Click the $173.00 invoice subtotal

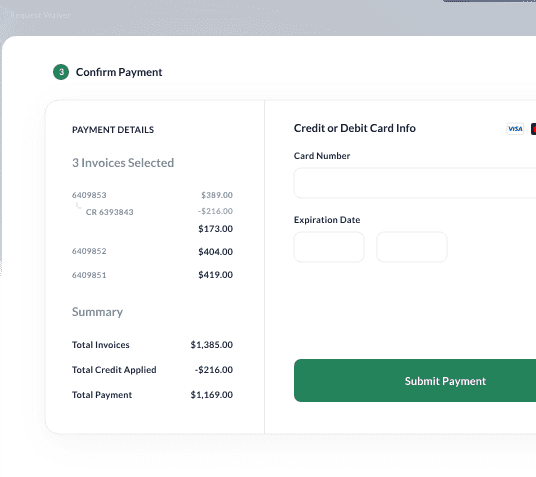point(216,229)
